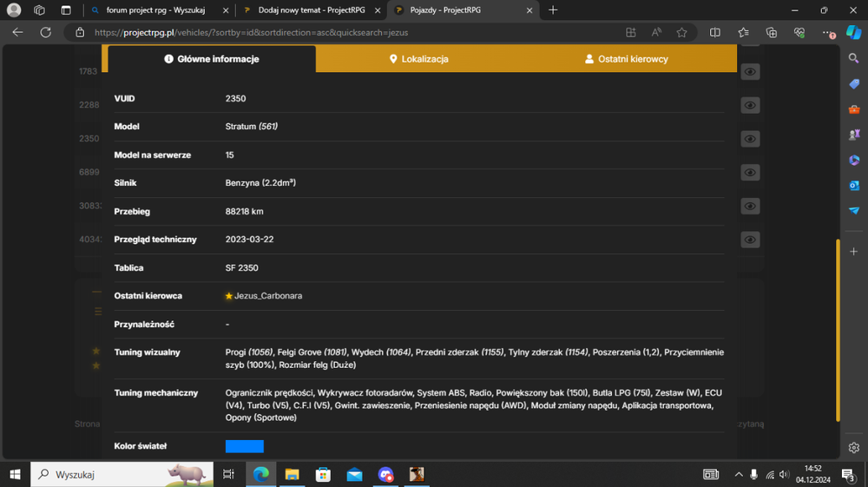
Task: Open a new browser tab
Action: coord(552,10)
